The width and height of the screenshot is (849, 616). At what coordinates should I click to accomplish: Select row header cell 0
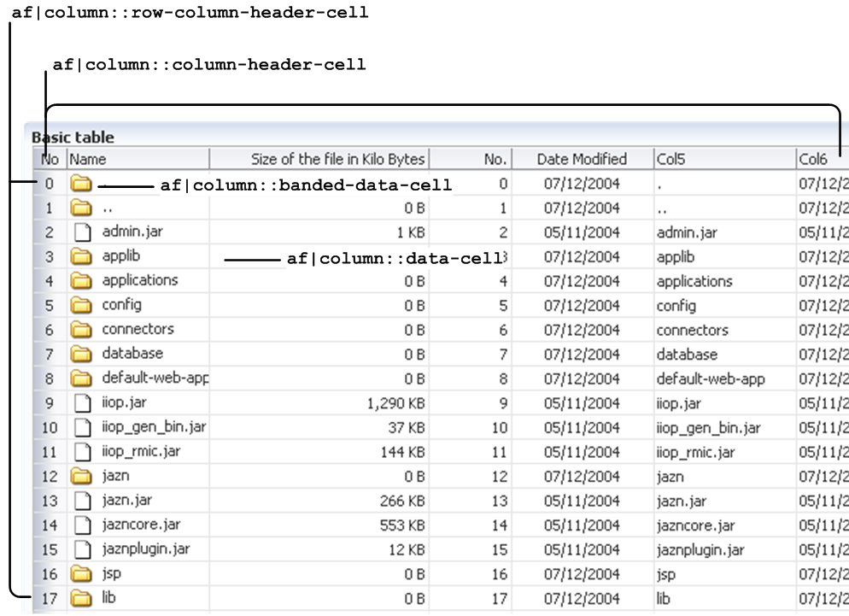click(49, 183)
